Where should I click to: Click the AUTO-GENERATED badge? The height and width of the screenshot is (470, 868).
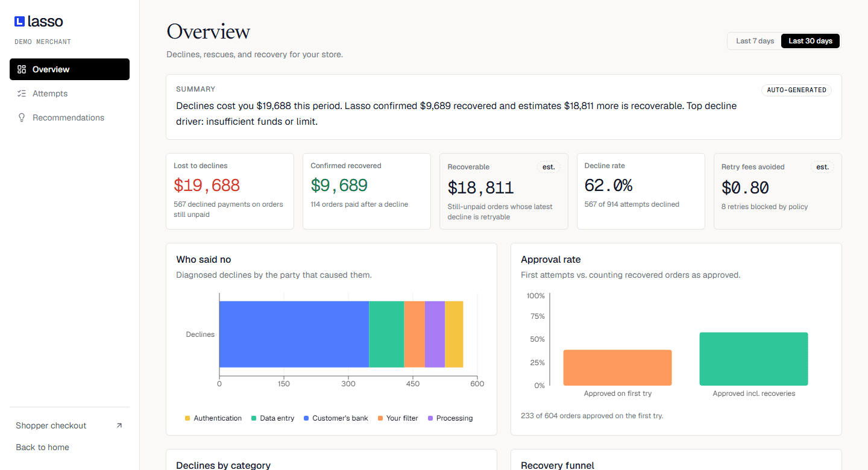coord(796,90)
